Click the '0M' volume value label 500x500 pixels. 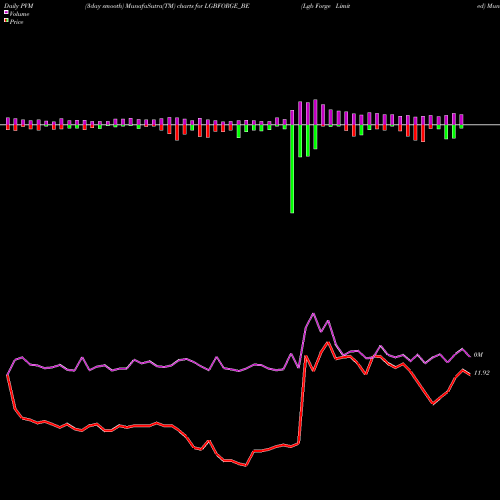point(478,355)
